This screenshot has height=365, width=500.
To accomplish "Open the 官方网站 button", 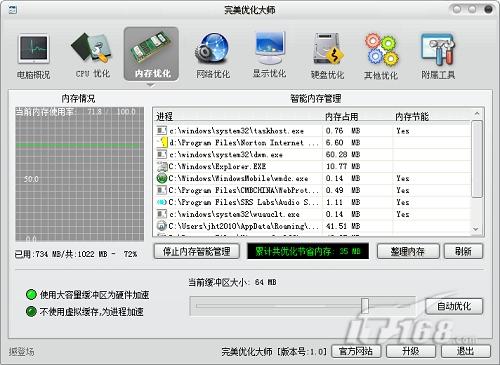I will click(x=356, y=351).
